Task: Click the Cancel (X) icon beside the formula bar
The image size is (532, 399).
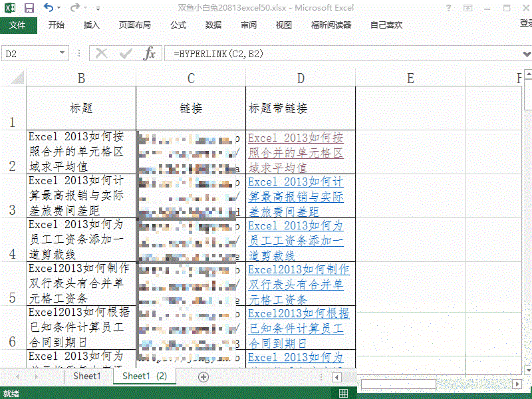Action: tap(101, 53)
